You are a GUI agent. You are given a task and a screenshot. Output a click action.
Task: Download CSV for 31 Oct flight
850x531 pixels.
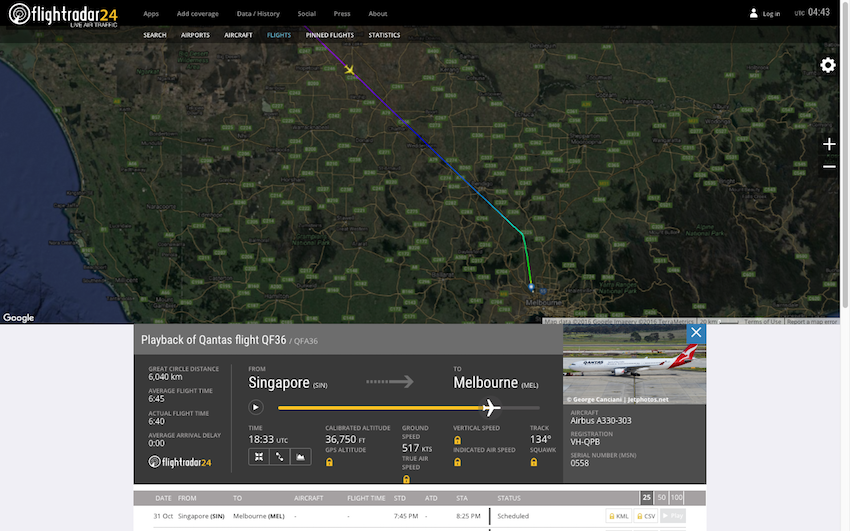[646, 516]
